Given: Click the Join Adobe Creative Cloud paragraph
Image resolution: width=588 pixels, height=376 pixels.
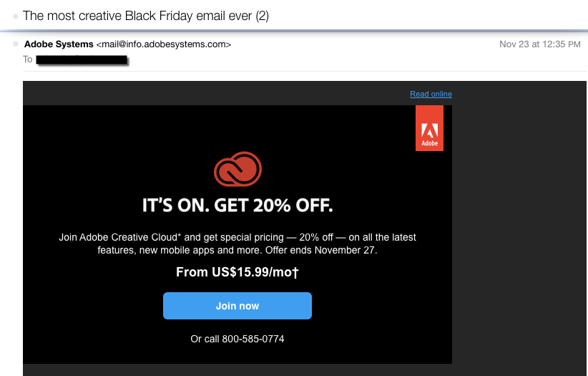Looking at the screenshot, I should 237,244.
